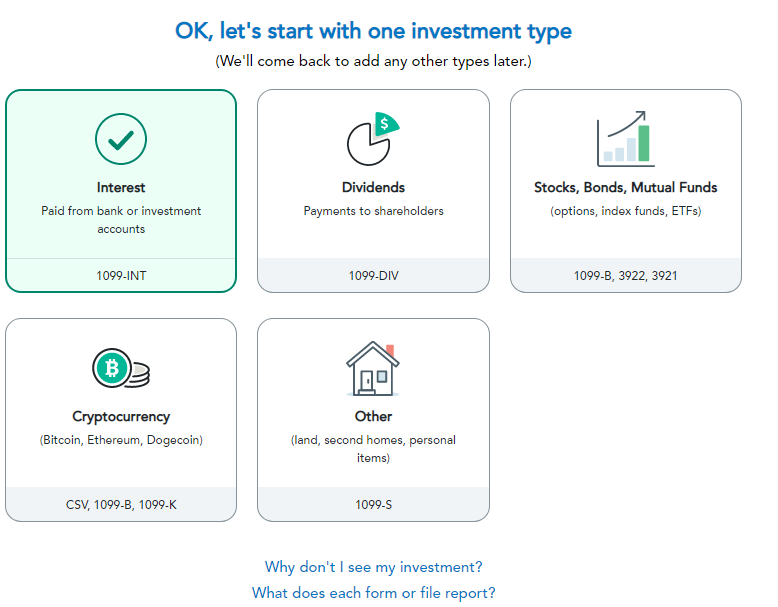778x607 pixels.
Task: Click 'Payments to shareholders' description
Action: [373, 211]
